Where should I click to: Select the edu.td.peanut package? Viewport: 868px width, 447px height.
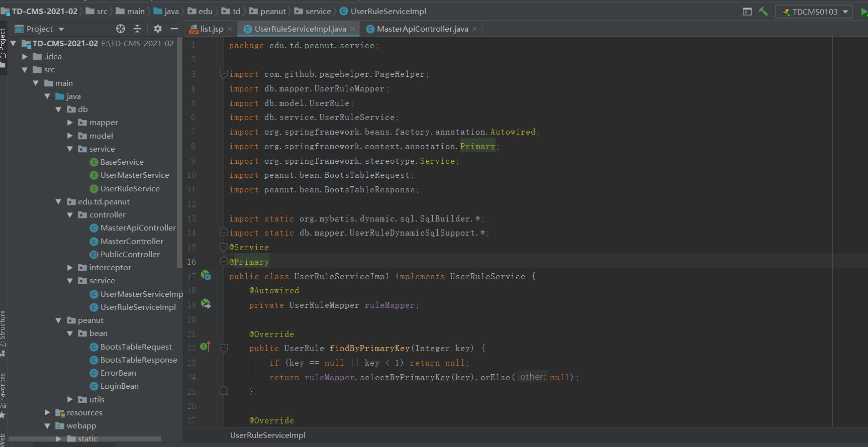[99, 202]
